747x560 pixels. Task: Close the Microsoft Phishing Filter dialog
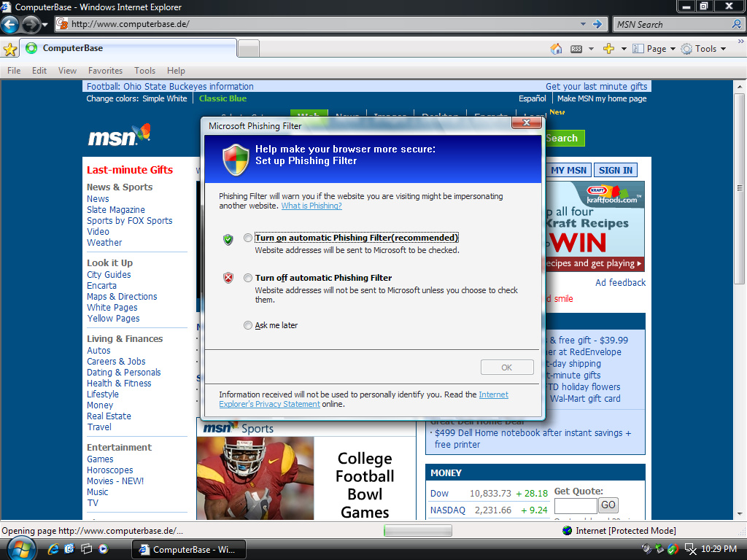[527, 122]
